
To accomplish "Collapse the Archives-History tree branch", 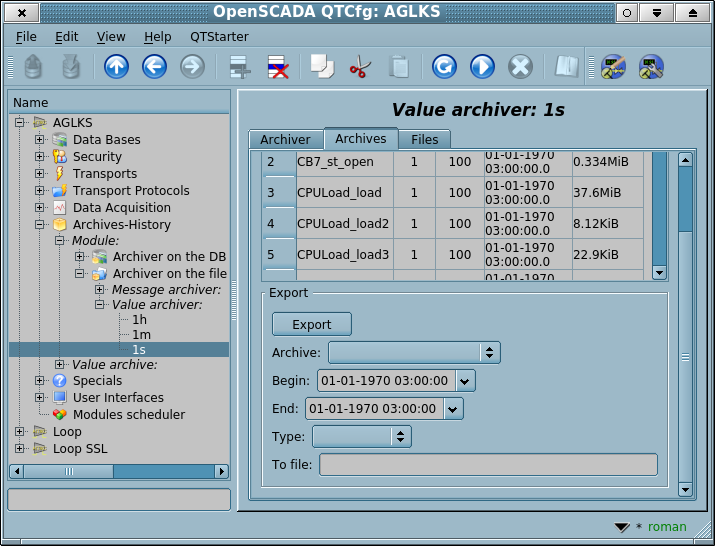I will [x=40, y=225].
